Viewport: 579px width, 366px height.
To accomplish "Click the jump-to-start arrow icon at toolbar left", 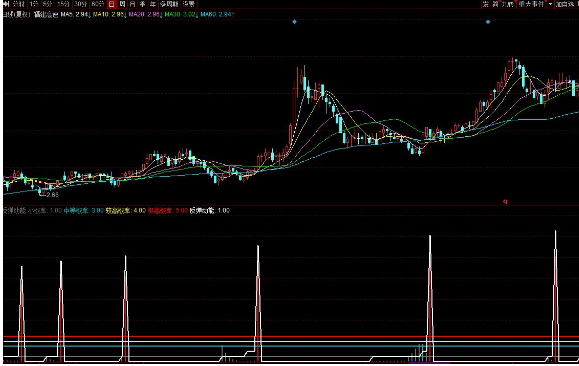I will tap(6, 4).
